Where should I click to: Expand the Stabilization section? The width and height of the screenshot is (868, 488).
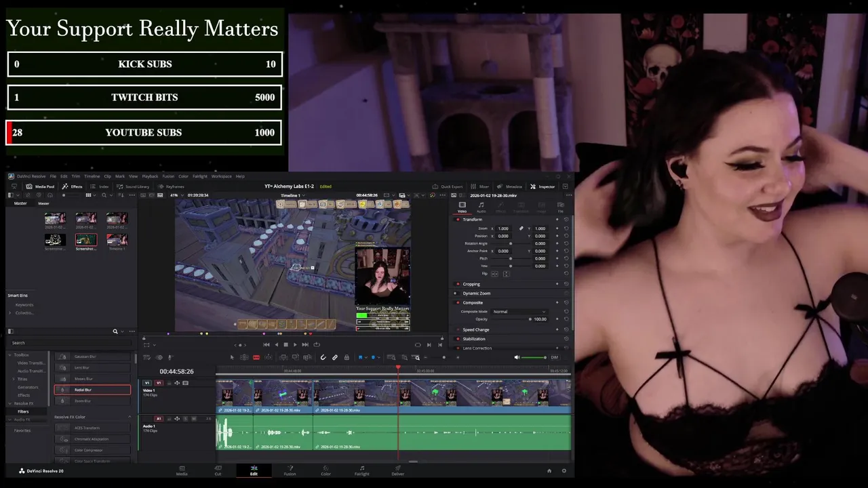[474, 339]
